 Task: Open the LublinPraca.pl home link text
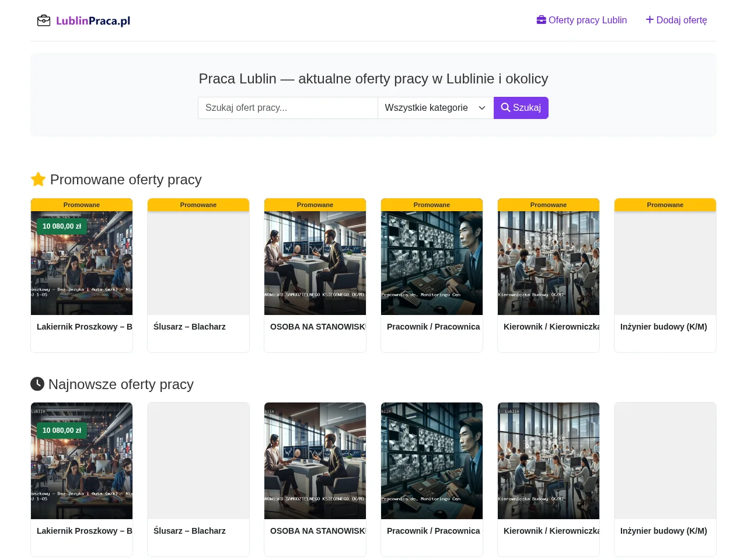[93, 21]
